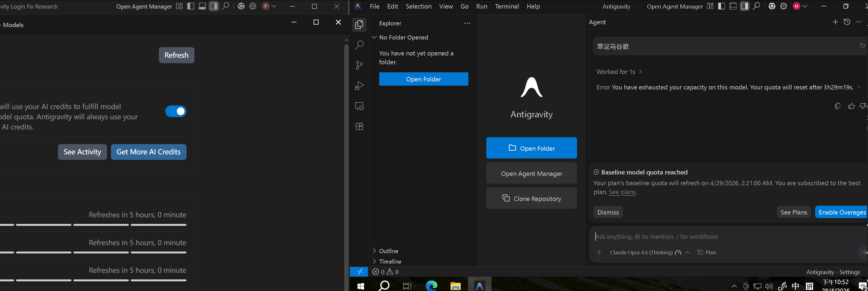Viewport: 868px width, 291px height.
Task: Open the Agent panel more-actions menu
Action: click(x=858, y=22)
